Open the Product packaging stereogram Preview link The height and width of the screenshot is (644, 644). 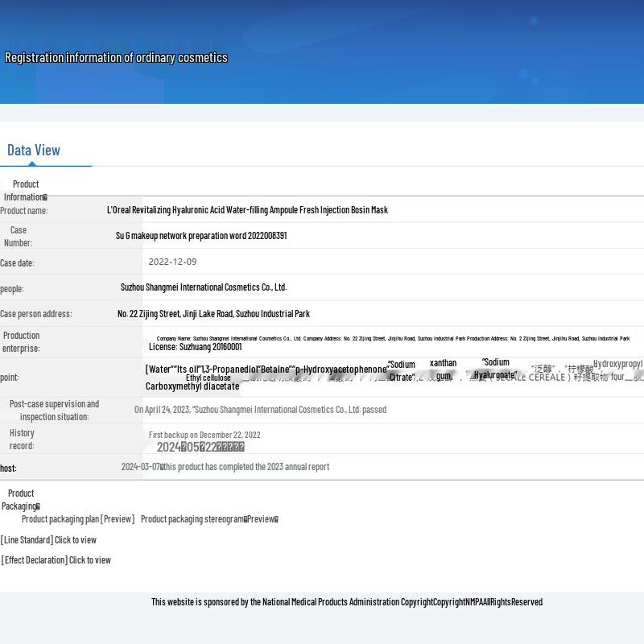coord(208,519)
